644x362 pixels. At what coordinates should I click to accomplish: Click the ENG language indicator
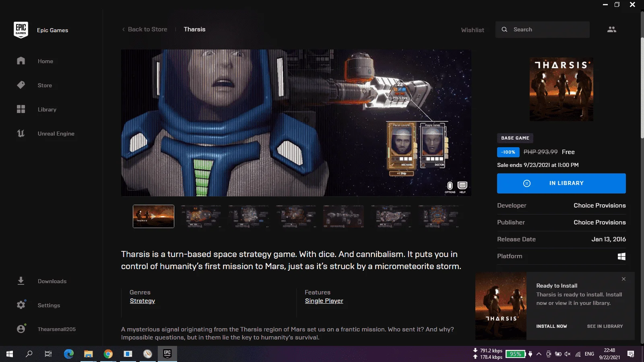click(x=589, y=354)
